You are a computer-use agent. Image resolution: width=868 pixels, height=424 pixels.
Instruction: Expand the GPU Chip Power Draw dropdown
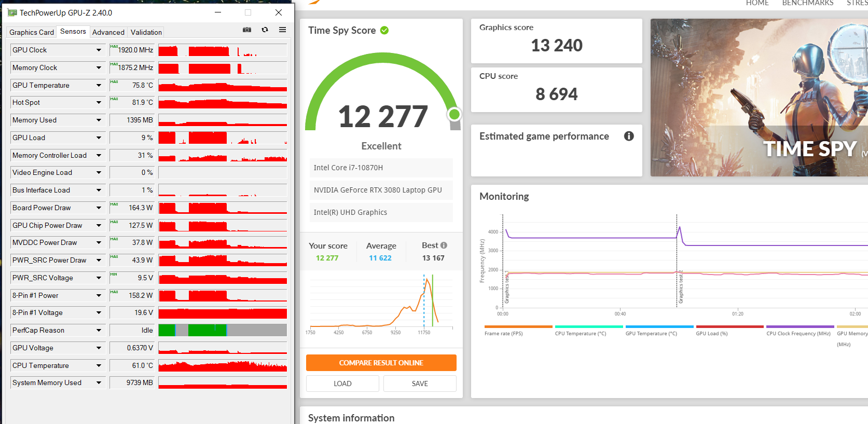pyautogui.click(x=99, y=225)
